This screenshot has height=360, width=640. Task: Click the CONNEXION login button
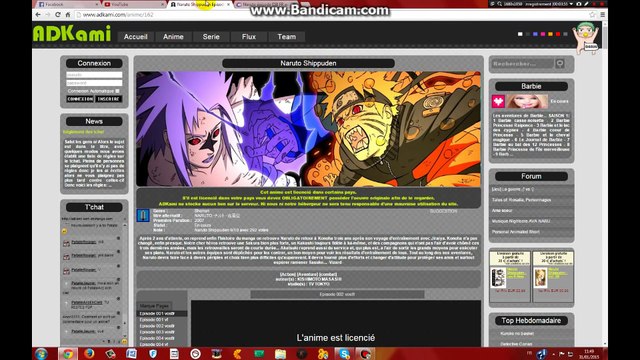tap(80, 99)
